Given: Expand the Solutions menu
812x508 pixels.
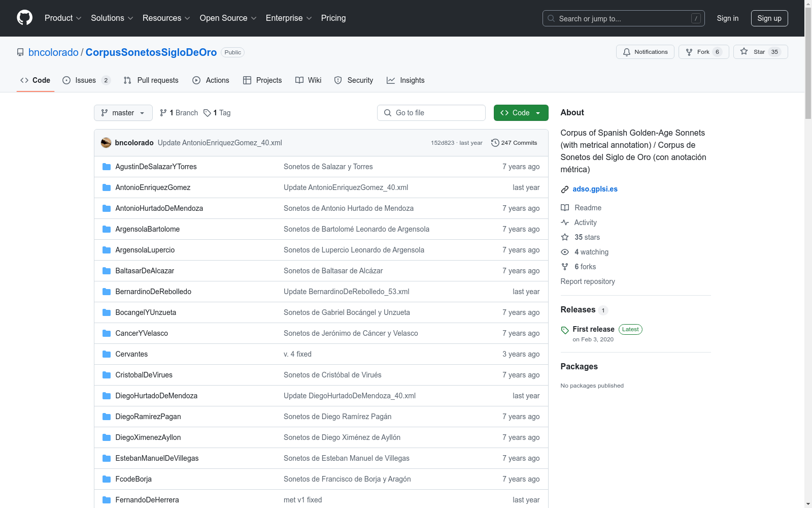Looking at the screenshot, I should point(112,18).
